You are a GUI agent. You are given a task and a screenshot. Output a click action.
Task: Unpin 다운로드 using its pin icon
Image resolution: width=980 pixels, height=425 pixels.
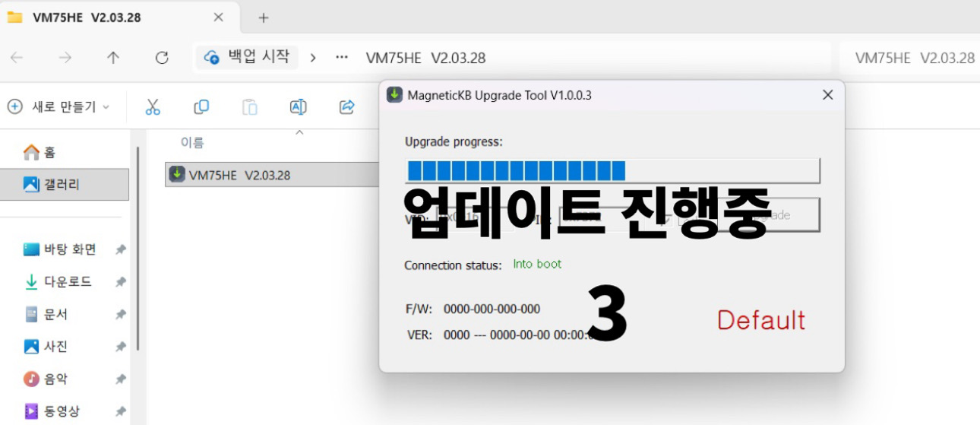(x=120, y=282)
